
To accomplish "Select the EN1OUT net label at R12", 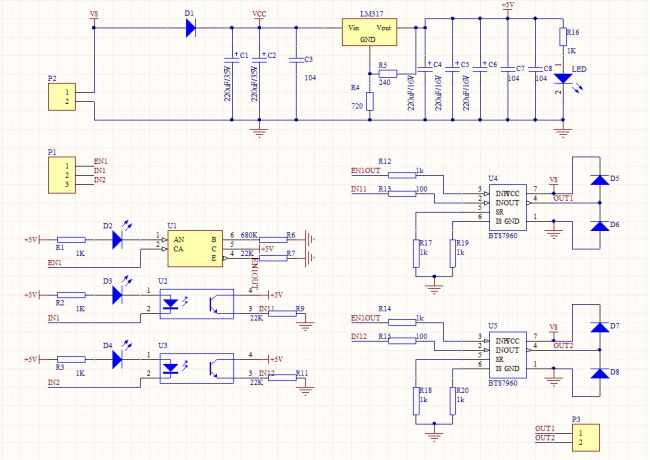I will pos(366,170).
